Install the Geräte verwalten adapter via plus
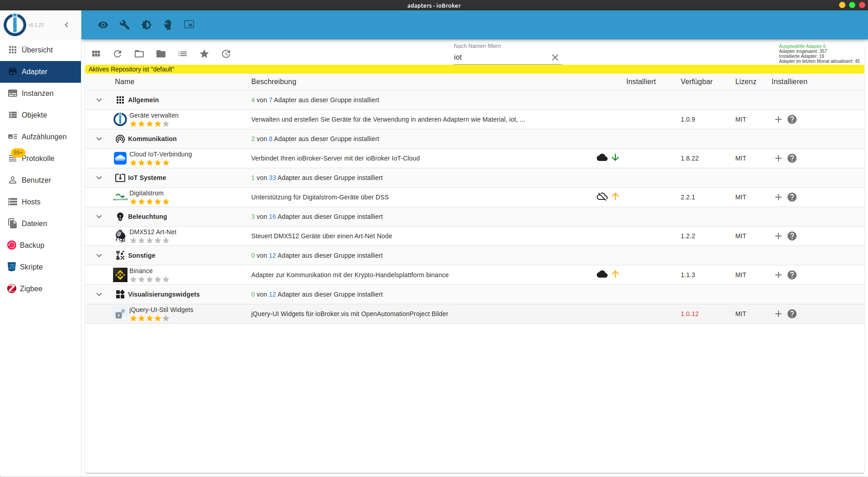 click(778, 119)
